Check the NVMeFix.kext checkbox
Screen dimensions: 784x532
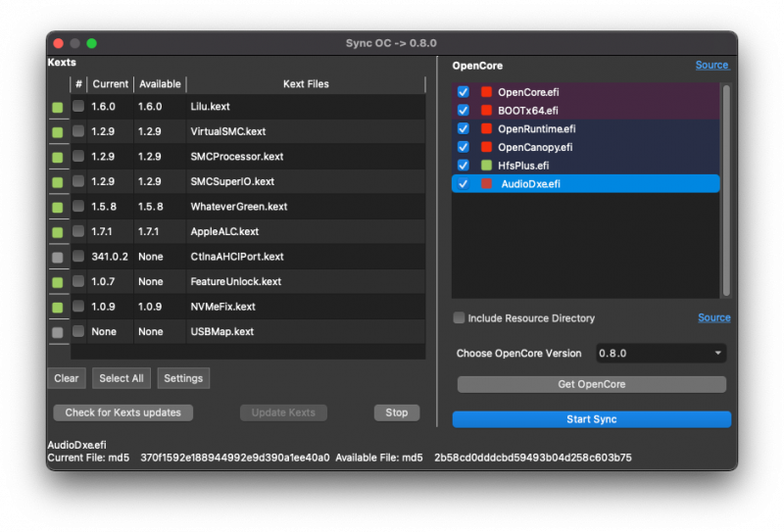pos(78,306)
